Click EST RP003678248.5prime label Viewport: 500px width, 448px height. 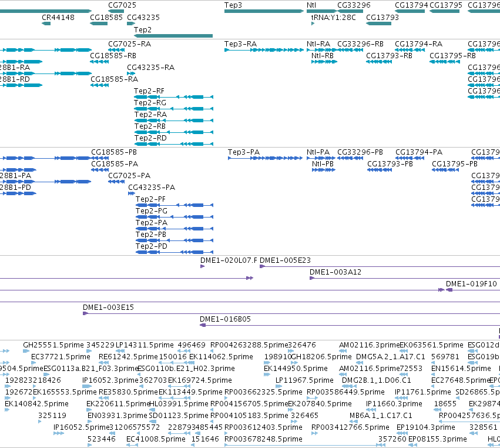click(263, 439)
